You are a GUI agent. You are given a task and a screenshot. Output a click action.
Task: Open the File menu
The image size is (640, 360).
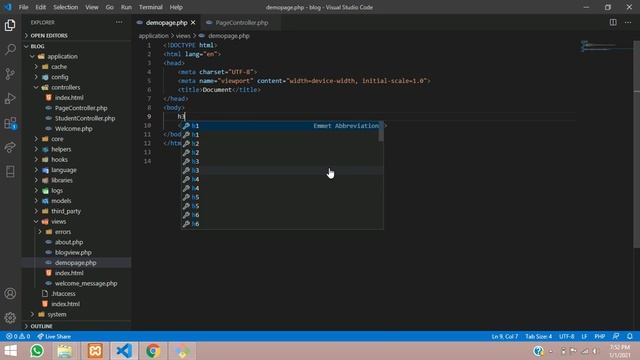pos(24,7)
